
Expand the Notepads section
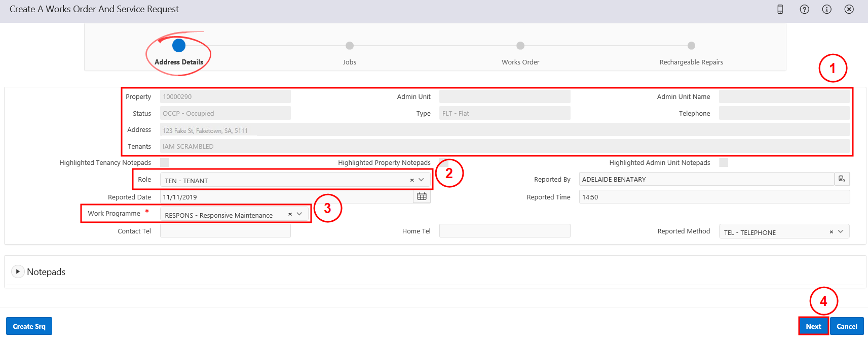click(18, 271)
